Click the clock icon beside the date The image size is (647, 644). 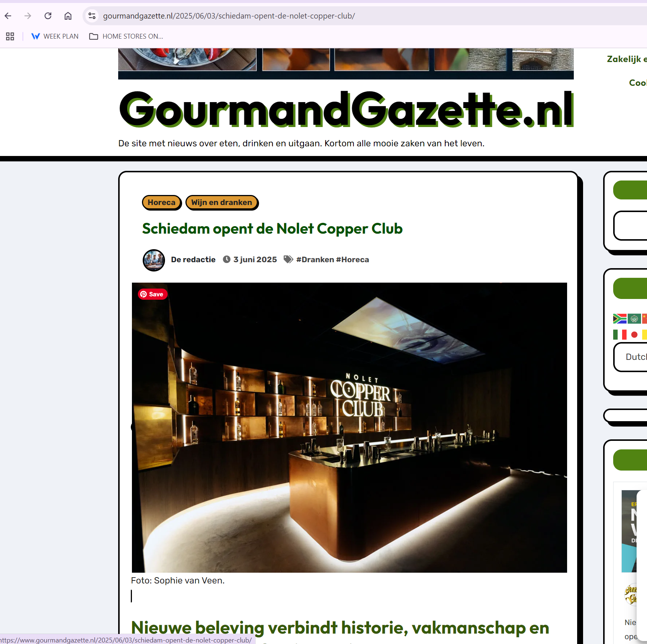(227, 259)
